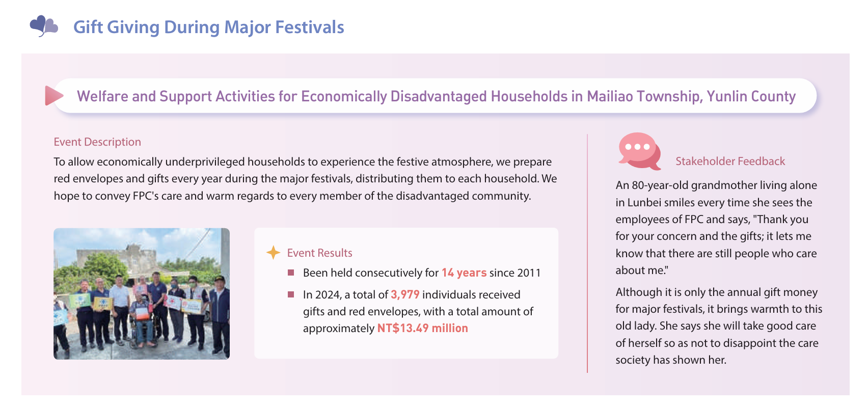Click the highlighted 'NT$13.49 million' amount
The image size is (868, 408).
[x=422, y=329]
